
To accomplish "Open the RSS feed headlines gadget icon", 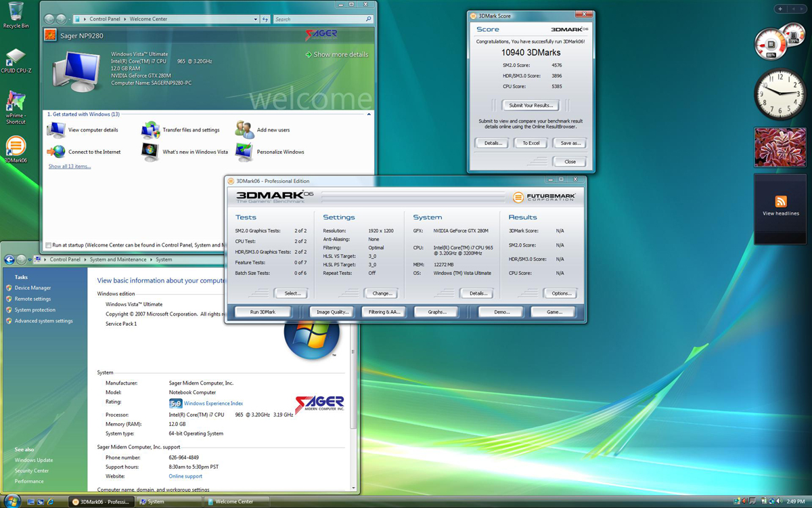I will (781, 201).
